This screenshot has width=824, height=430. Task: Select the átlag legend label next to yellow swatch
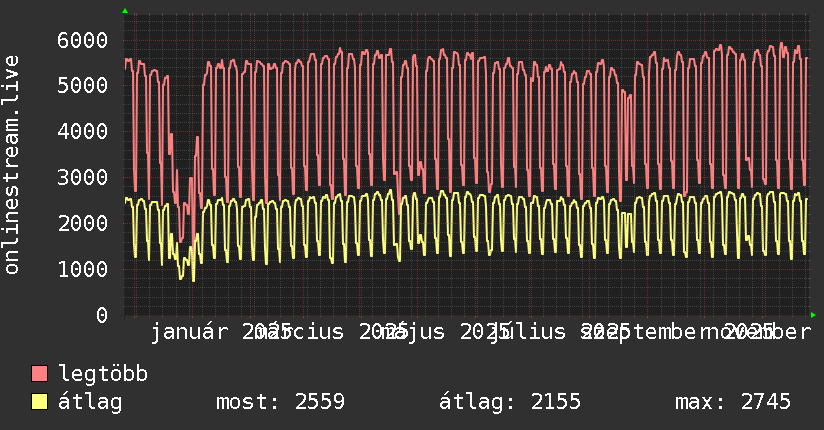click(x=90, y=403)
